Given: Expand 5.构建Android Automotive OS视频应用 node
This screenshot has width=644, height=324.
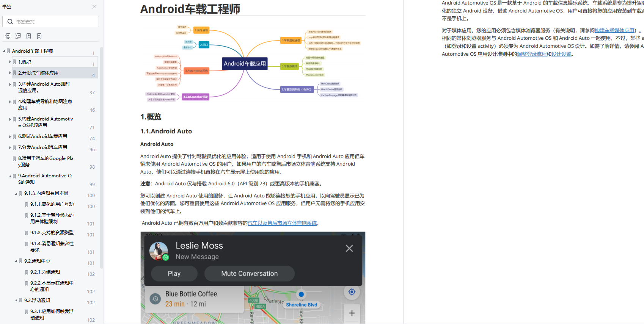Looking at the screenshot, I should tap(10, 119).
